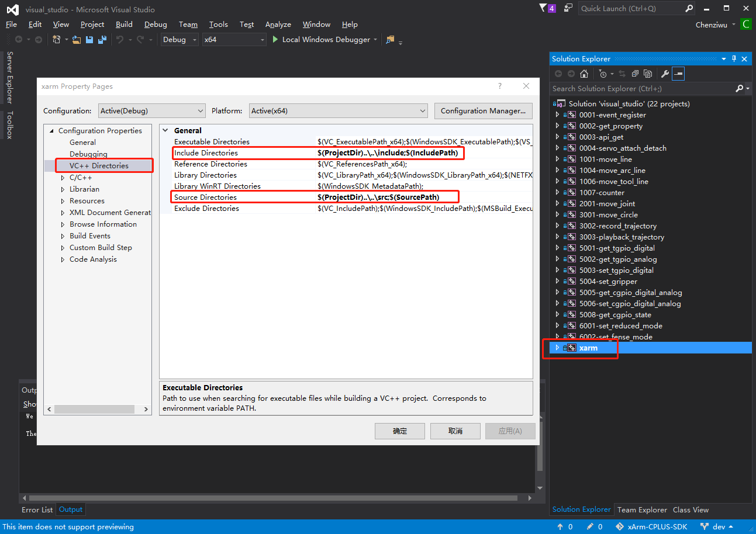The height and width of the screenshot is (534, 756).
Task: Click the pending changes pencil status icon
Action: click(595, 526)
